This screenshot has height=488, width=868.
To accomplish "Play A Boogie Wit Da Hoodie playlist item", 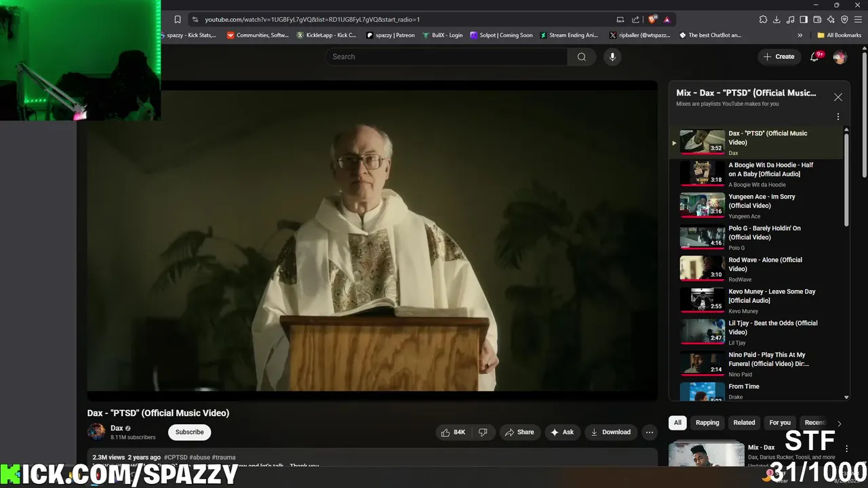I will (756, 174).
